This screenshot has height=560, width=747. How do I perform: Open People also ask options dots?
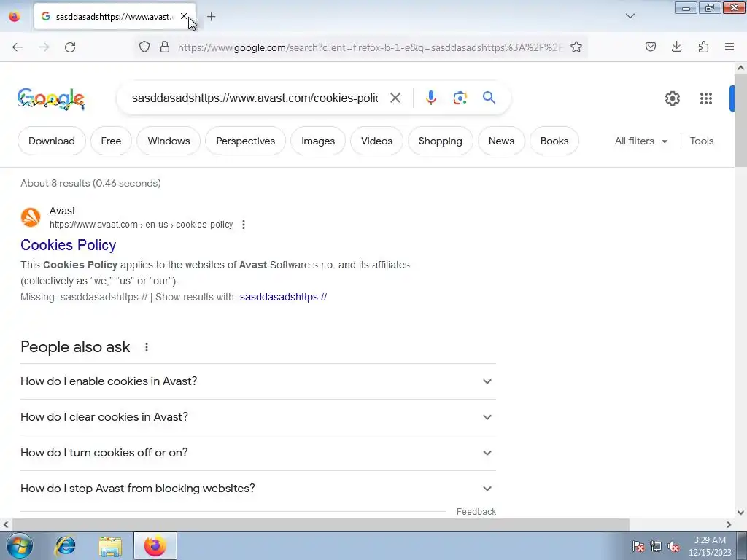pyautogui.click(x=147, y=347)
